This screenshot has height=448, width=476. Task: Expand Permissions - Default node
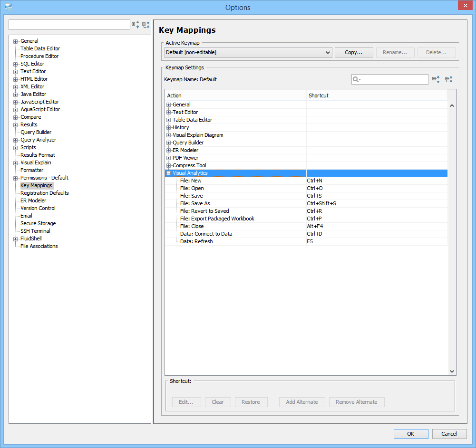16,178
